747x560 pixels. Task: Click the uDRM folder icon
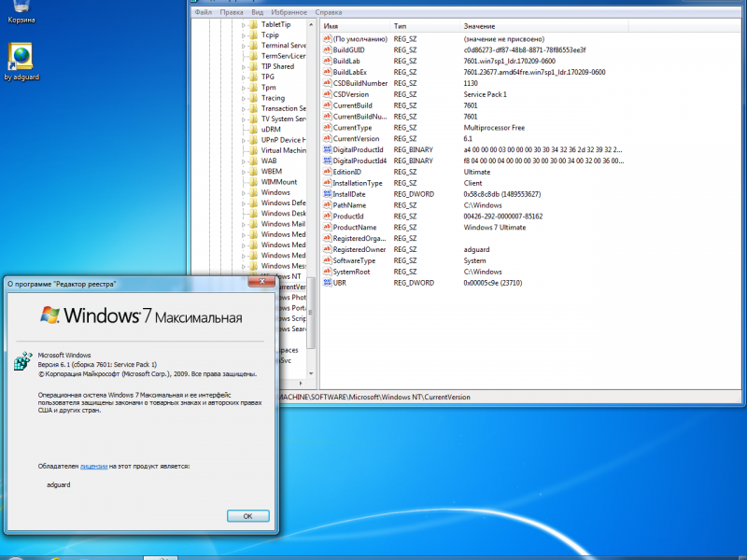point(253,129)
